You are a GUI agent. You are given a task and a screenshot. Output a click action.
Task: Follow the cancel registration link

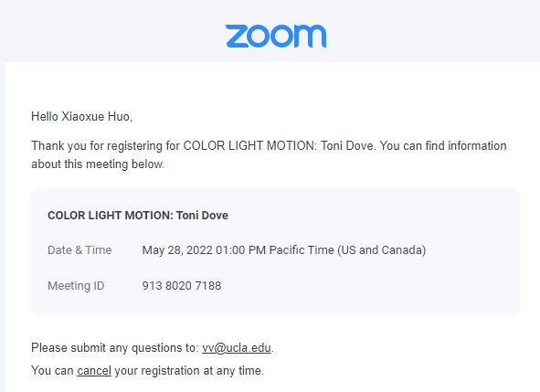pyautogui.click(x=94, y=371)
